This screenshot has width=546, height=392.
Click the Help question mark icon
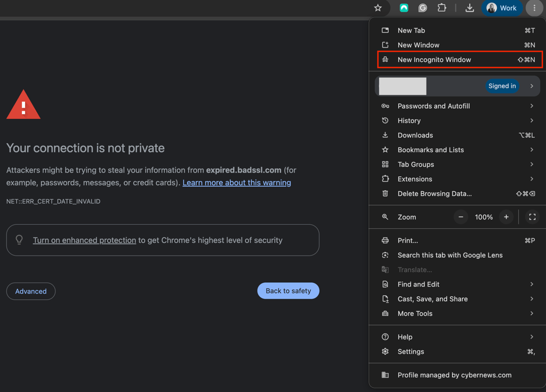[385, 337]
